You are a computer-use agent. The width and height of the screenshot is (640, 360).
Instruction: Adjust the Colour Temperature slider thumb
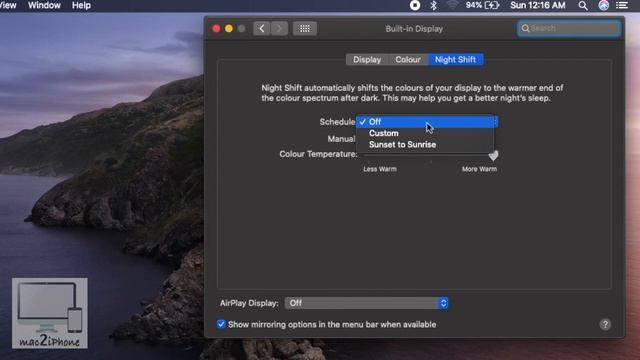493,156
